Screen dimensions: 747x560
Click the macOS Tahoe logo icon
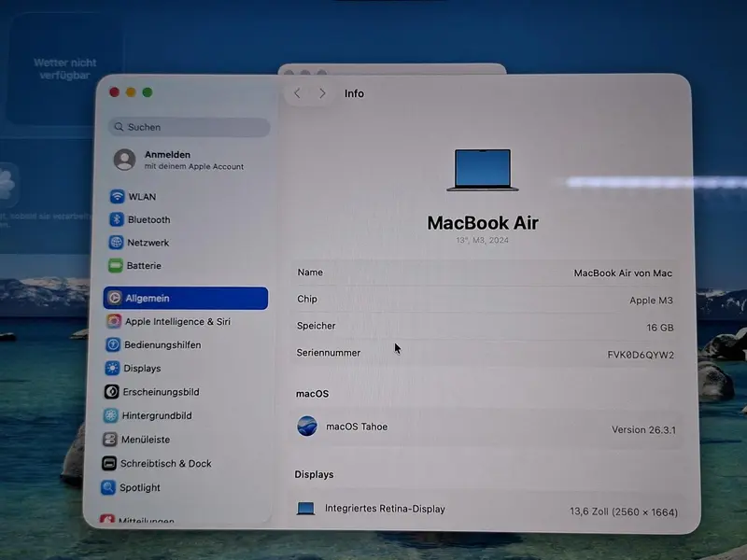(x=307, y=426)
